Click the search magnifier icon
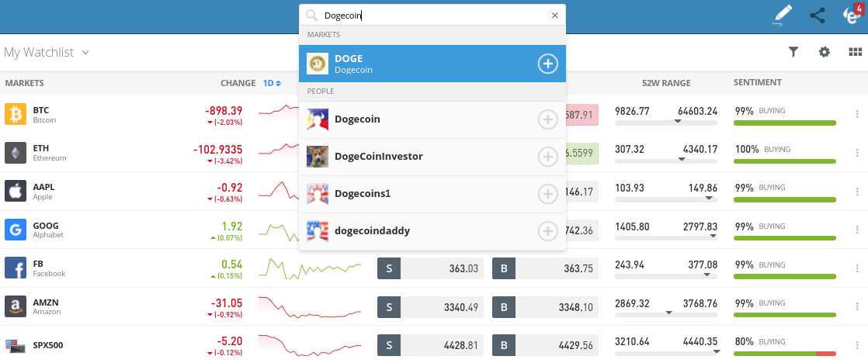The height and width of the screenshot is (363, 868). (x=311, y=16)
